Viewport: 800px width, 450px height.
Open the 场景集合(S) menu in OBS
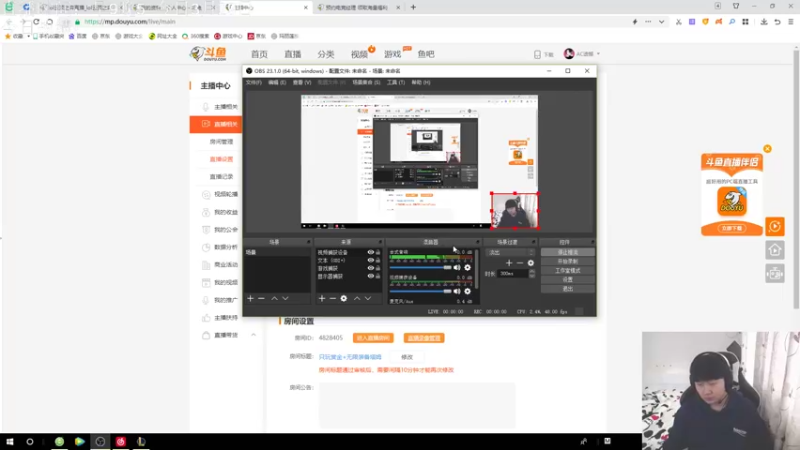click(366, 82)
